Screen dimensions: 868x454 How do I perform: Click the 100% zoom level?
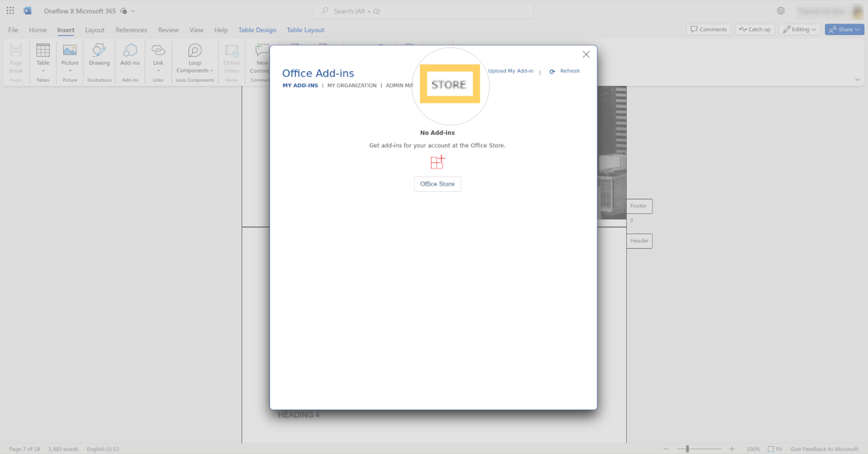coord(753,449)
